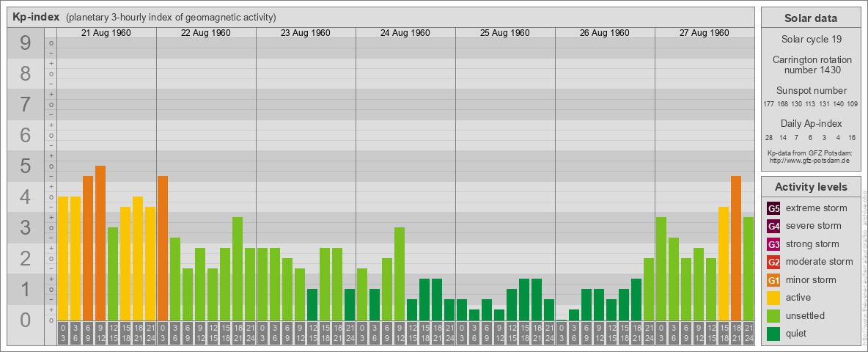Click the 9-12h time label under 24 Aug
This screenshot has height=352, width=868.
click(399, 333)
